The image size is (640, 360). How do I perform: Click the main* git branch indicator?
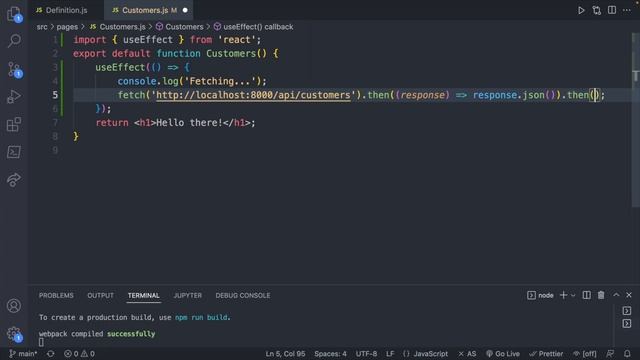23,353
